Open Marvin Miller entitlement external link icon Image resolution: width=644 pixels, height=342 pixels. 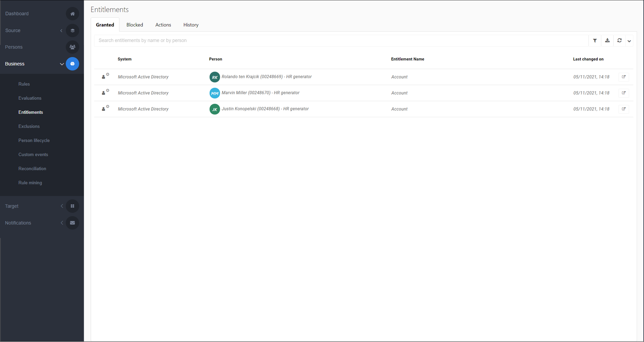(x=624, y=93)
